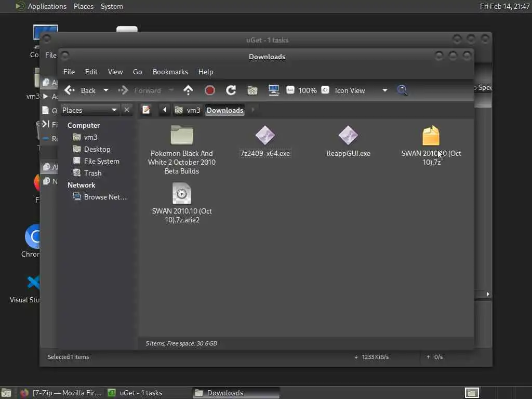Click the Downloads taskbar button
Viewport: 532px width, 399px height.
(x=236, y=393)
